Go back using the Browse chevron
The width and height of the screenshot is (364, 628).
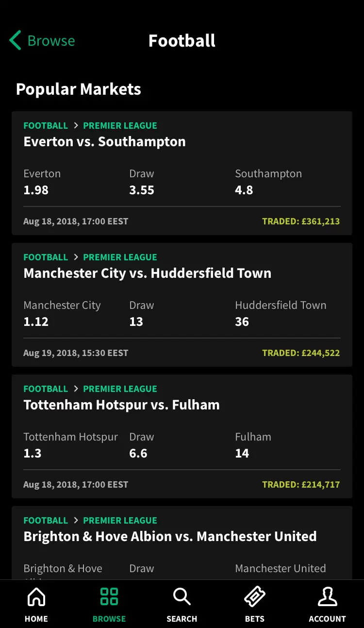click(x=15, y=40)
